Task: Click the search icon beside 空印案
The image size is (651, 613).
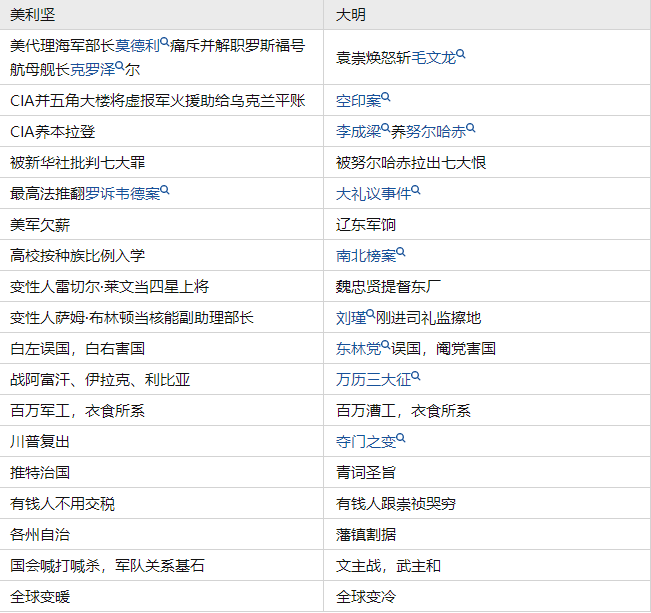Action: [x=386, y=97]
